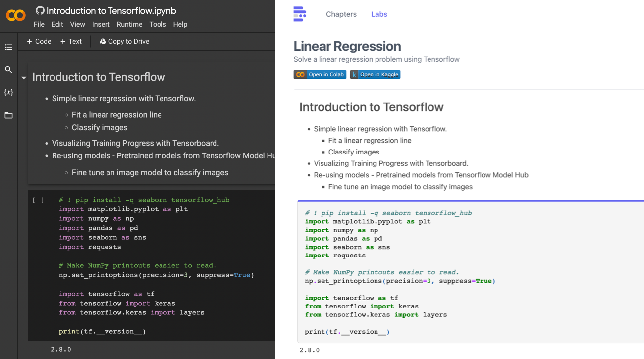Click the Colab logo icon

[x=15, y=15]
